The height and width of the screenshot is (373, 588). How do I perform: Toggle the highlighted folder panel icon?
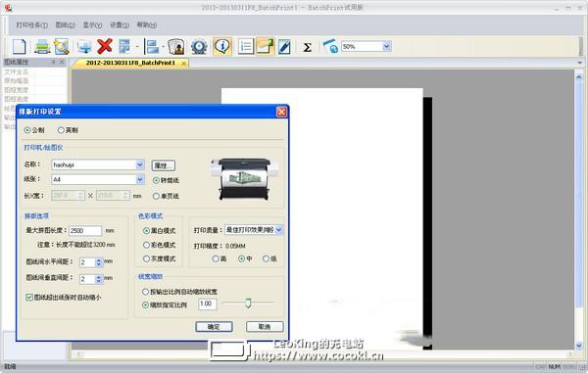(x=266, y=46)
